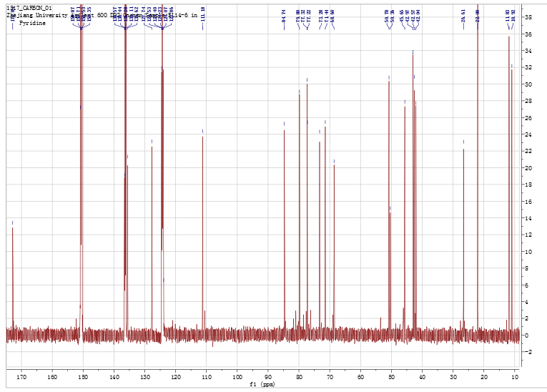The image size is (547, 392).
Task: Pick the spectrum peak at 84.7 ppm
Action: point(285,230)
